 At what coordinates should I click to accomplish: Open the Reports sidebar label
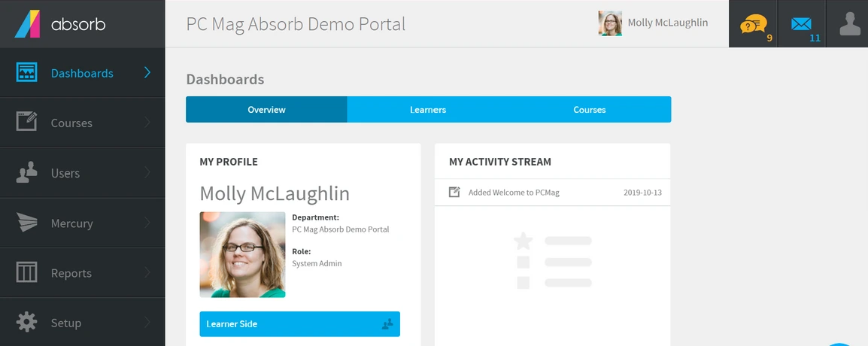(71, 274)
